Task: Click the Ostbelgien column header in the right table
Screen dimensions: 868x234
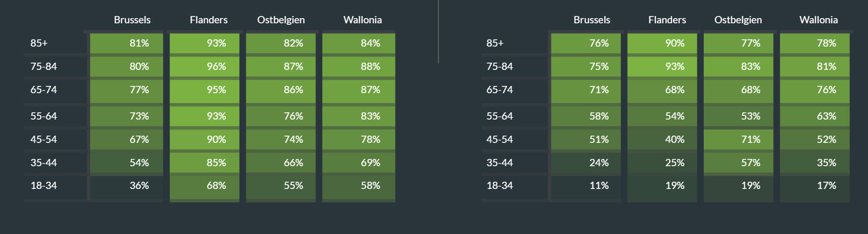Action: click(738, 20)
